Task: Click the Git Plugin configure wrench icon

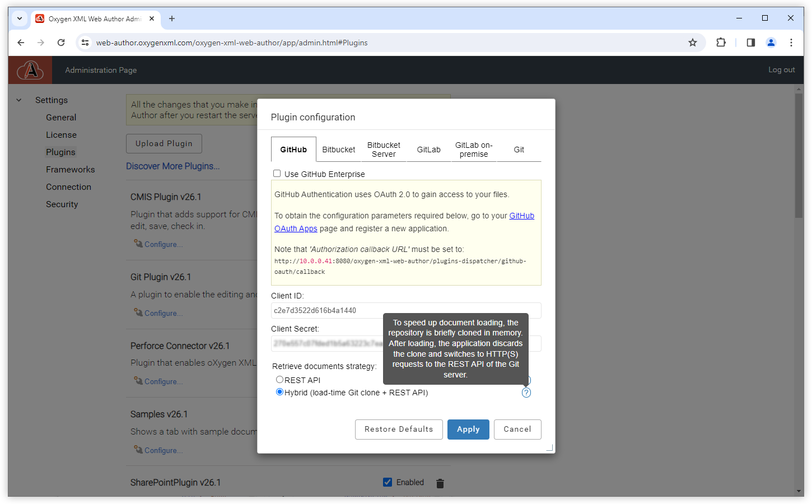Action: 138,312
